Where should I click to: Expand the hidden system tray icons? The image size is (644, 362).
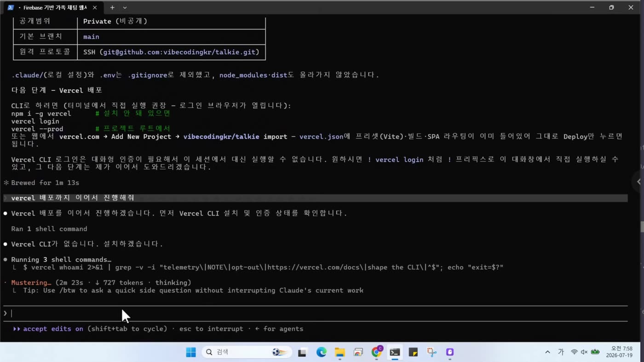pyautogui.click(x=547, y=352)
